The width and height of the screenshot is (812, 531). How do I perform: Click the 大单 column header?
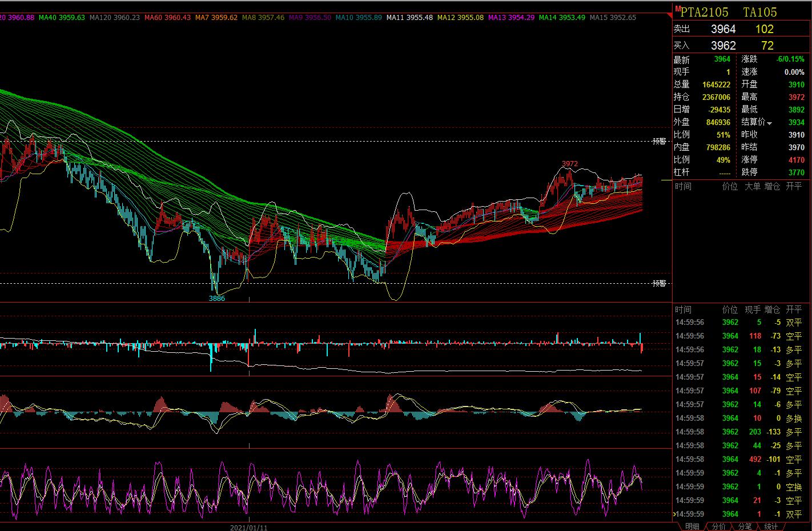(x=752, y=186)
